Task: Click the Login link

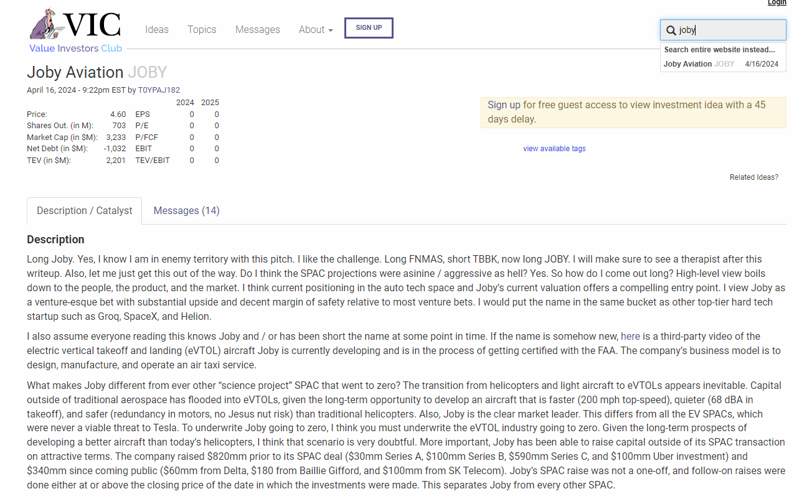Action: pos(777,3)
